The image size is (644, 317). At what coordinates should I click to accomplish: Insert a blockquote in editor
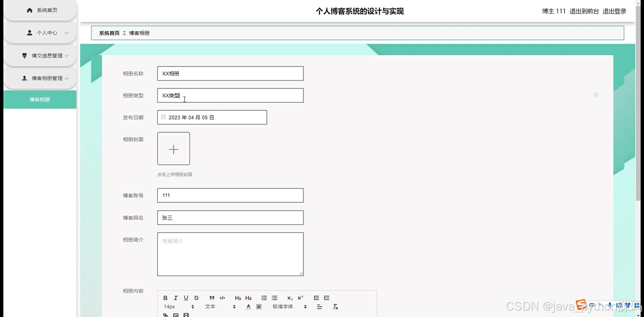(x=212, y=298)
